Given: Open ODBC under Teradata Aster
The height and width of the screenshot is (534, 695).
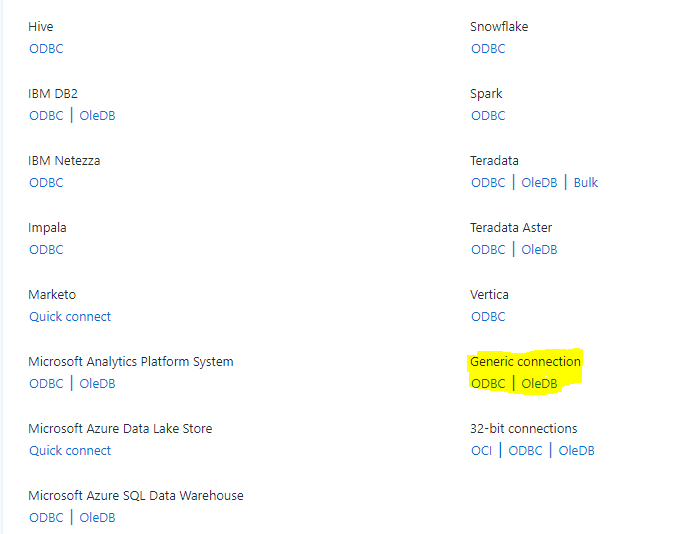Looking at the screenshot, I should pyautogui.click(x=488, y=249).
